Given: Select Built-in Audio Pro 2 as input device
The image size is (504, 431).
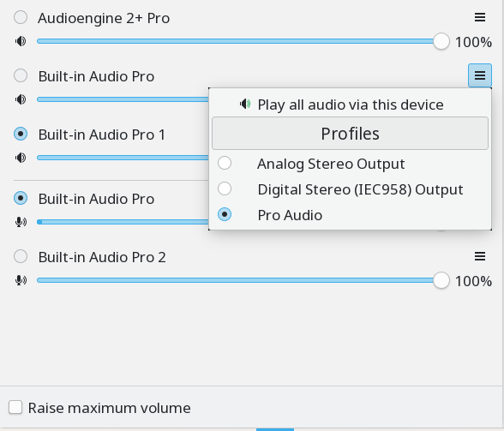Looking at the screenshot, I should (x=21, y=256).
